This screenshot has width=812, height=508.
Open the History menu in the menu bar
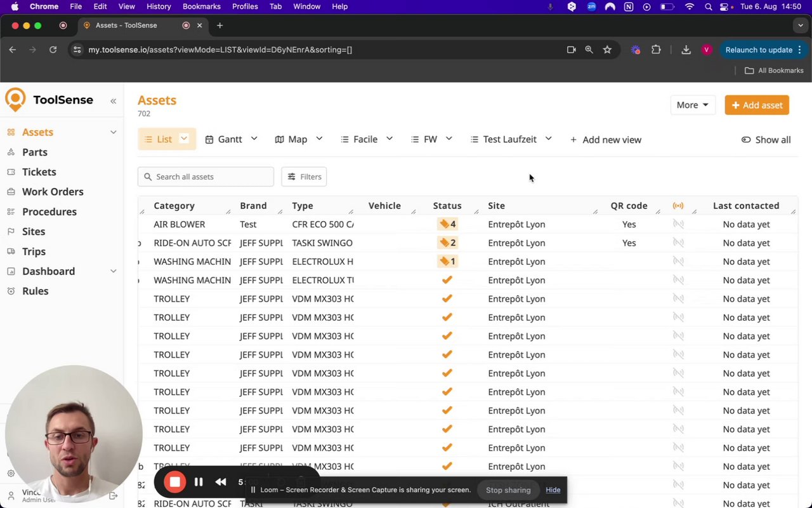point(159,6)
